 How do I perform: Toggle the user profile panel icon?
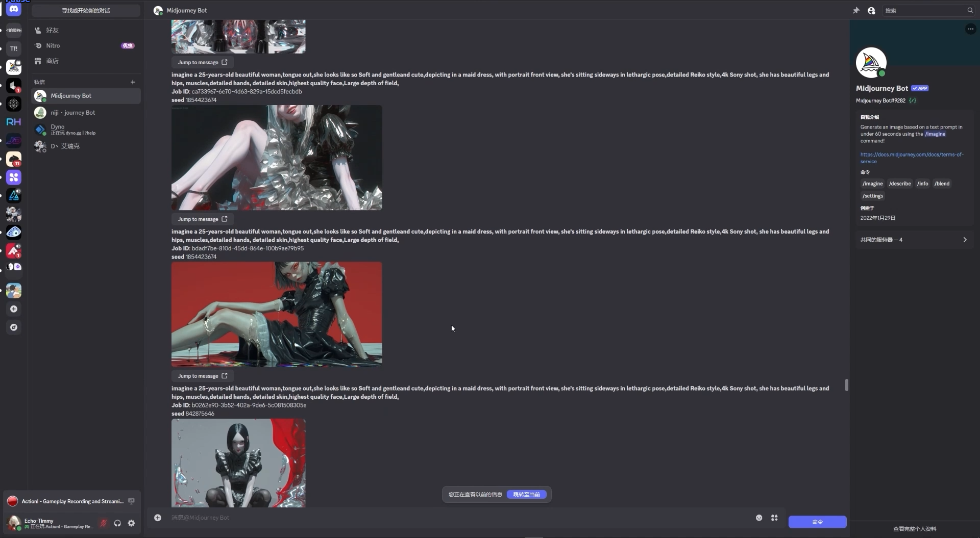(x=871, y=10)
